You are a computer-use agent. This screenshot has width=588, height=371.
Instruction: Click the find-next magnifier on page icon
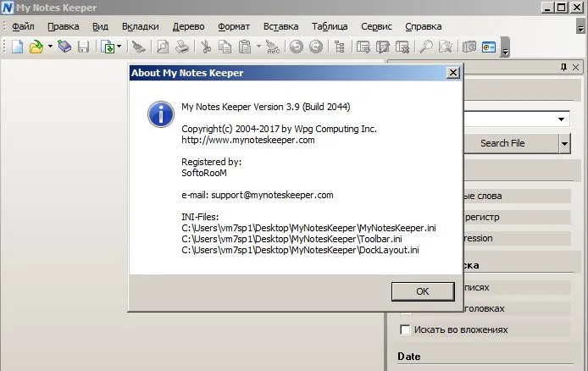point(446,47)
